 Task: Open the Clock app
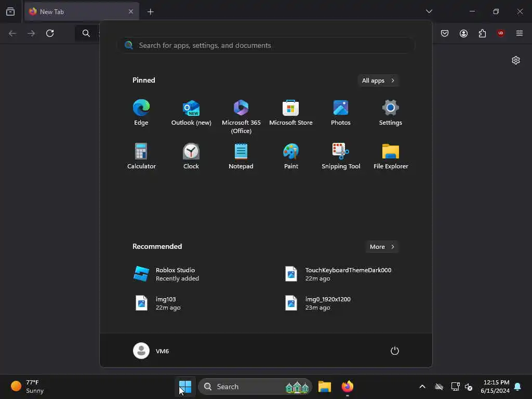(191, 156)
